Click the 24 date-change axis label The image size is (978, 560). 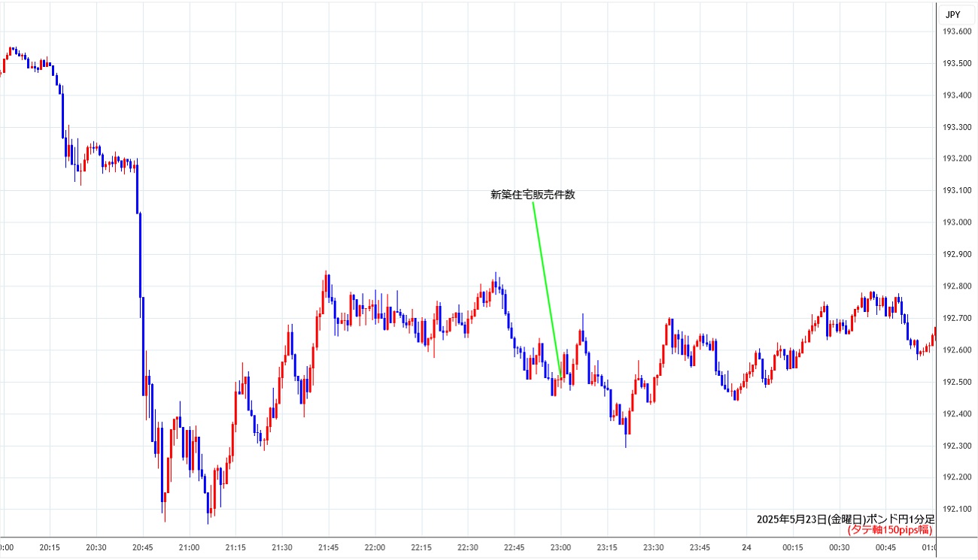point(746,548)
